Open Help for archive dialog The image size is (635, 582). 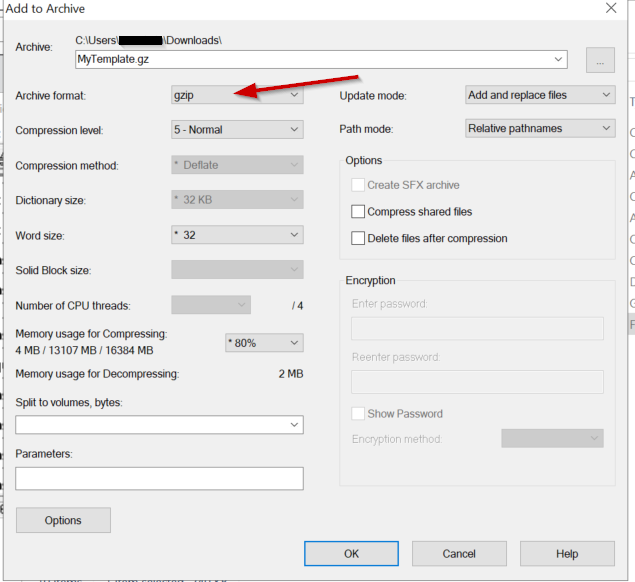coord(567,553)
